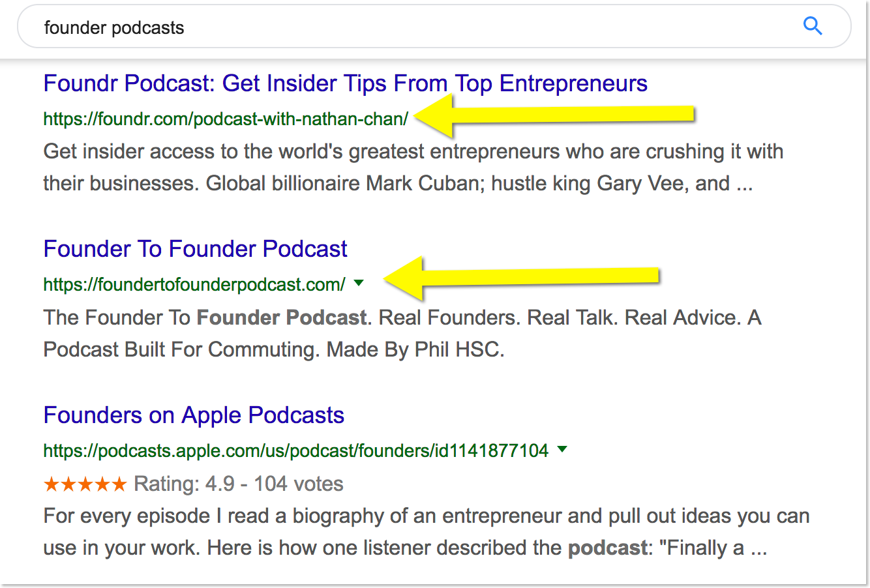
Task: Focus the search box containing "founder podcasts"
Action: pyautogui.click(x=391, y=27)
